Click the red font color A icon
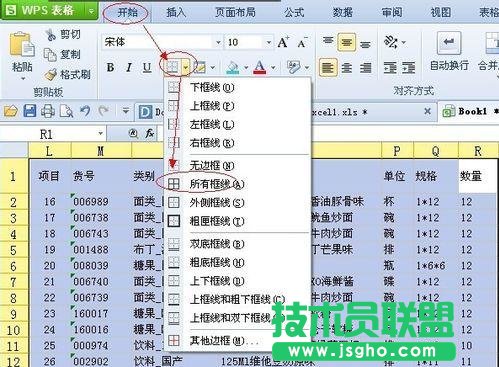 (x=260, y=68)
